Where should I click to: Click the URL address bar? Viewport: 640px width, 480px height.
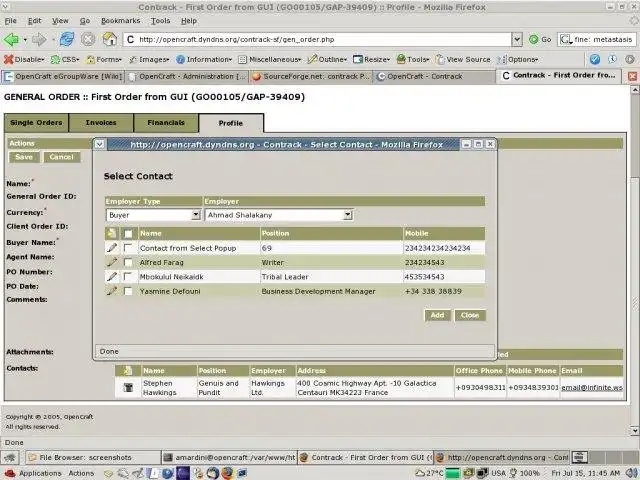tap(318, 40)
